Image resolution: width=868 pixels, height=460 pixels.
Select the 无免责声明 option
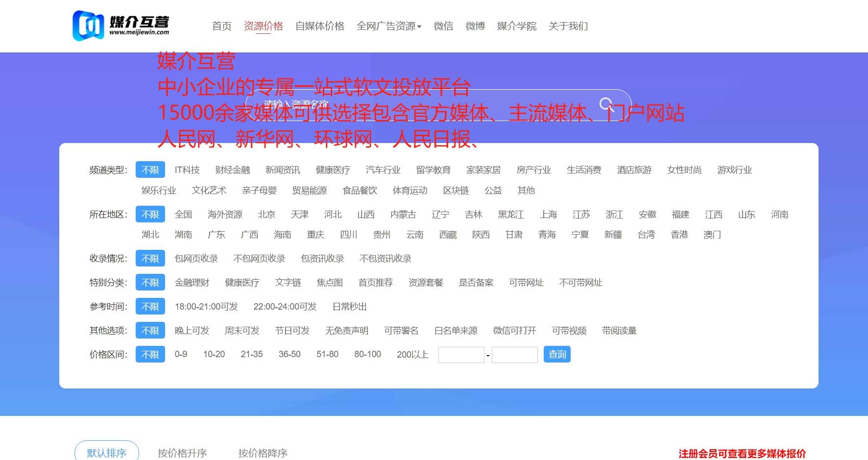click(x=347, y=331)
